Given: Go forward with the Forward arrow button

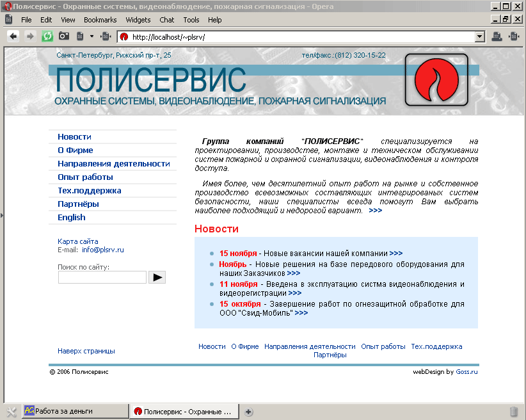Looking at the screenshot, I should click(30, 36).
